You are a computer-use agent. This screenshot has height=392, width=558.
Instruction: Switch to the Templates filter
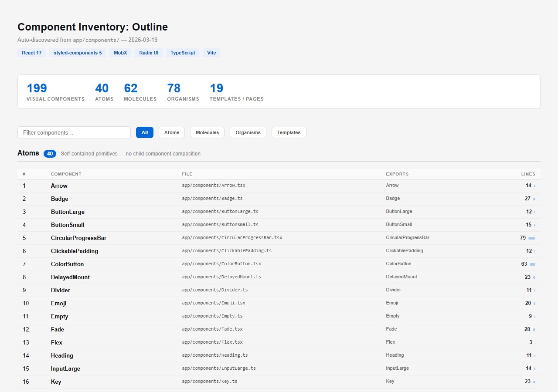(x=289, y=132)
